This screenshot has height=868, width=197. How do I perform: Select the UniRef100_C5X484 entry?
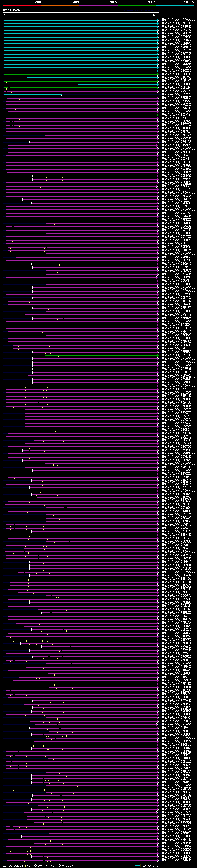coord(177,159)
